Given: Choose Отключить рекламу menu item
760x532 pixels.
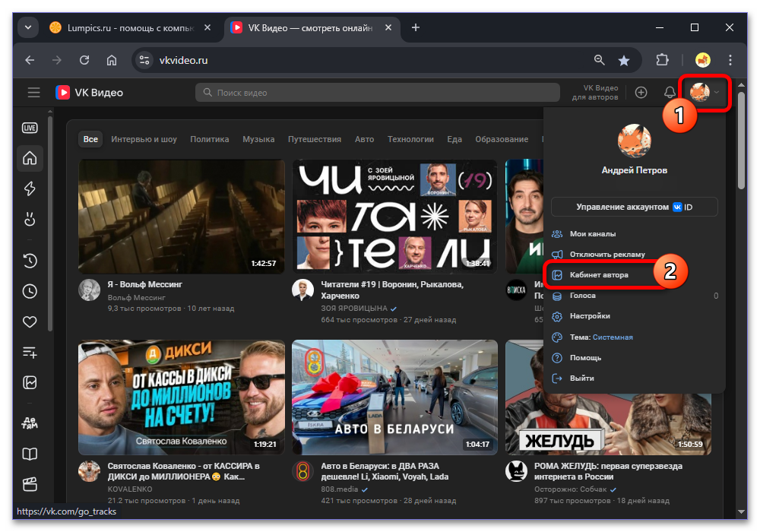Looking at the screenshot, I should [x=634, y=255].
